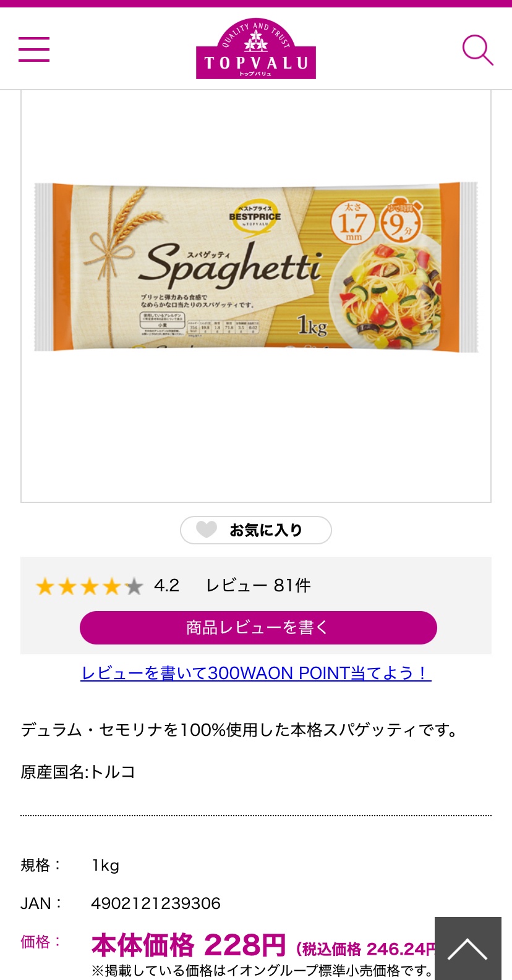The height and width of the screenshot is (980, 512).
Task: Click the デュラム・セモリナ product description
Action: point(240,730)
